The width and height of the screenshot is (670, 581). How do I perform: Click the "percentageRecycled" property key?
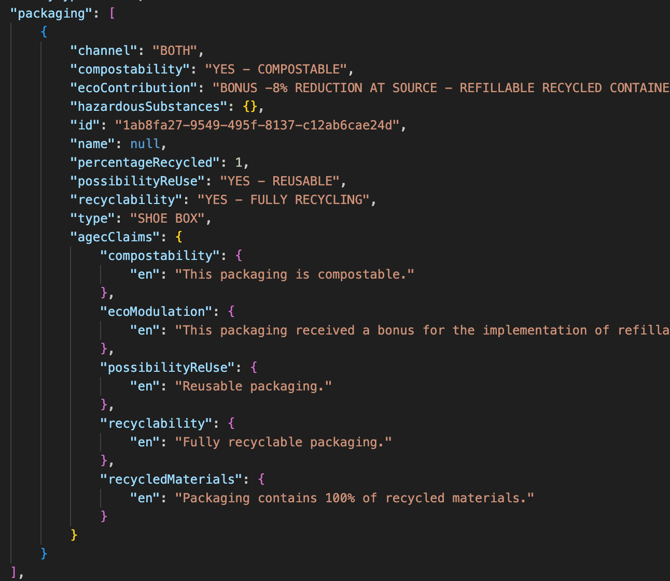tap(144, 162)
